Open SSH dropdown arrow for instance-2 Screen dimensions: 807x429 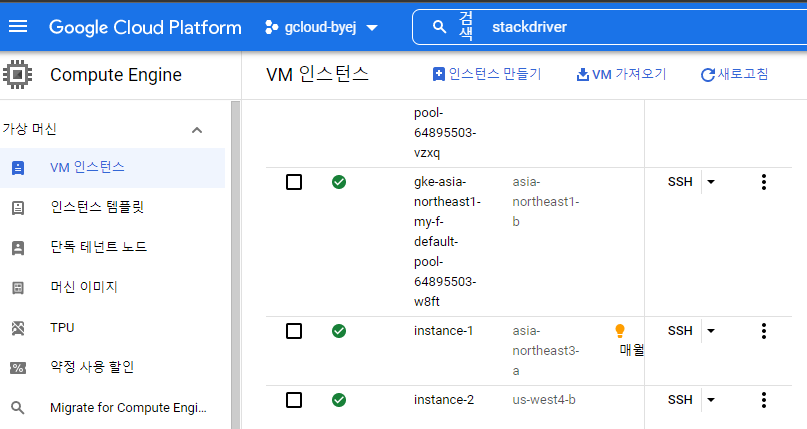(x=711, y=400)
